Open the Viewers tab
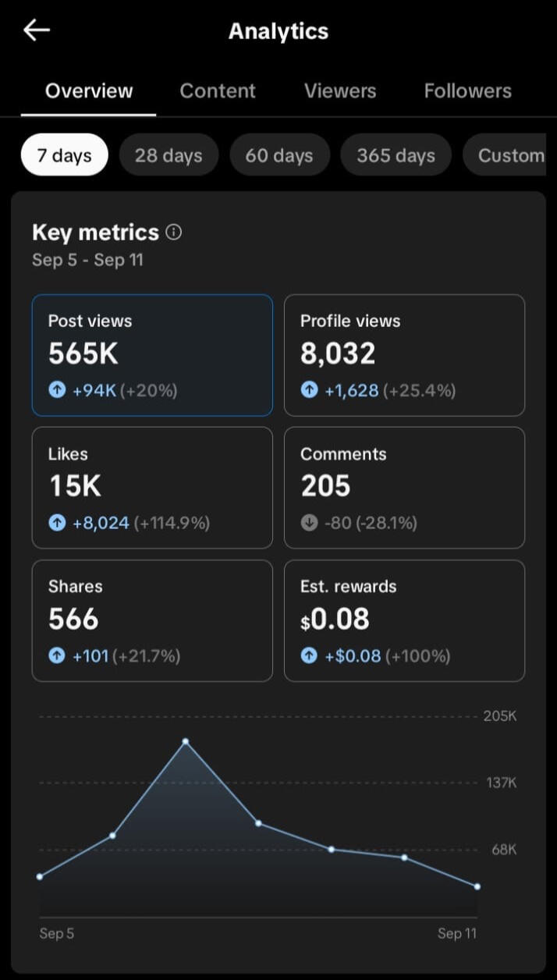 (340, 91)
